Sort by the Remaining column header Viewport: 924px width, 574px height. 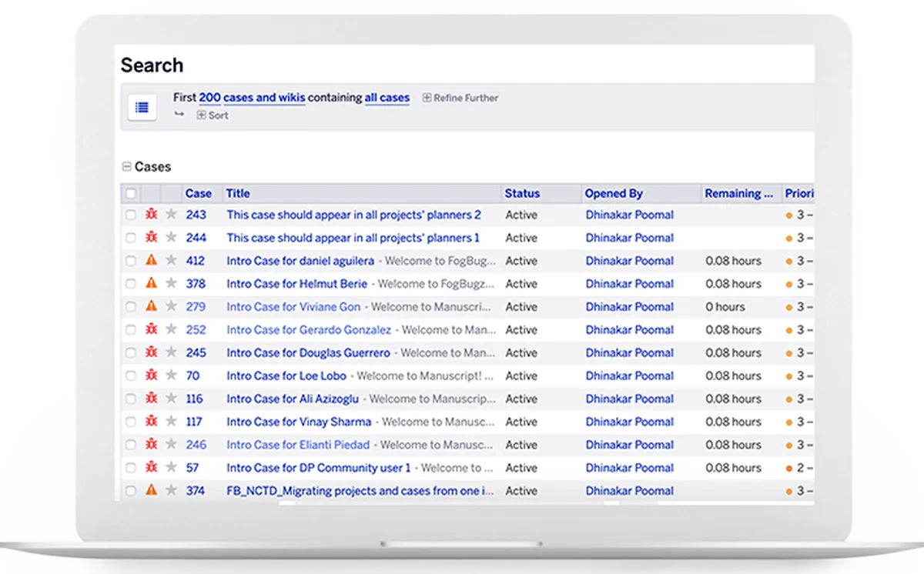click(x=739, y=194)
